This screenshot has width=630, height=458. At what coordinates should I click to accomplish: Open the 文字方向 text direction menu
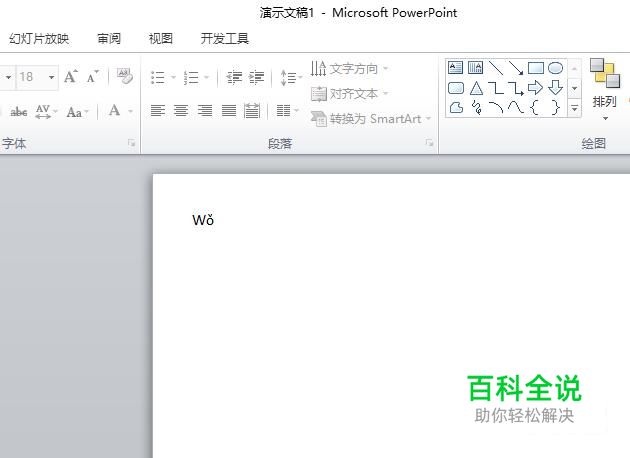tap(349, 69)
